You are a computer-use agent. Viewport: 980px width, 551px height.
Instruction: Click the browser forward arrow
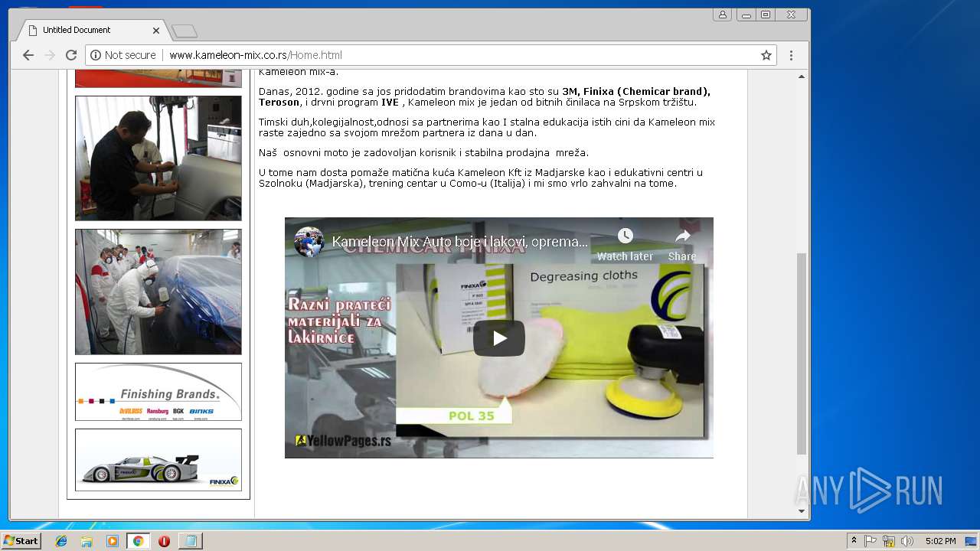[50, 55]
